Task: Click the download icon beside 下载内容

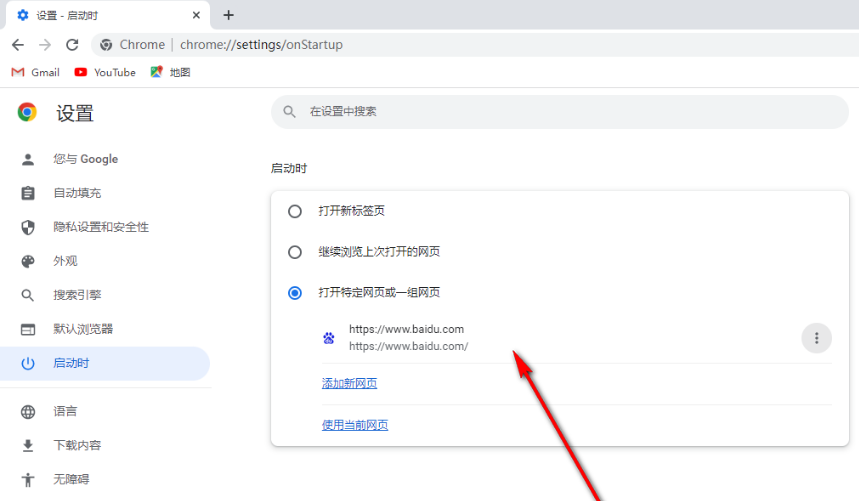Action: (27, 446)
